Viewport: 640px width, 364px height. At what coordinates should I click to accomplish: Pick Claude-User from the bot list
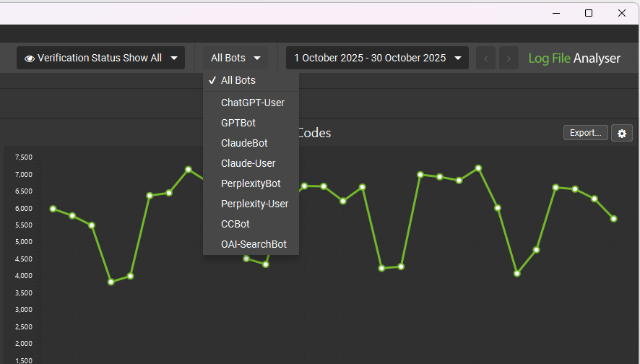[248, 163]
